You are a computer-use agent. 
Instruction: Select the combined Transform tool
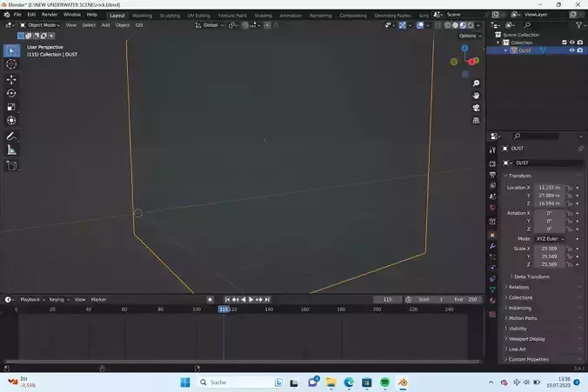(x=11, y=121)
